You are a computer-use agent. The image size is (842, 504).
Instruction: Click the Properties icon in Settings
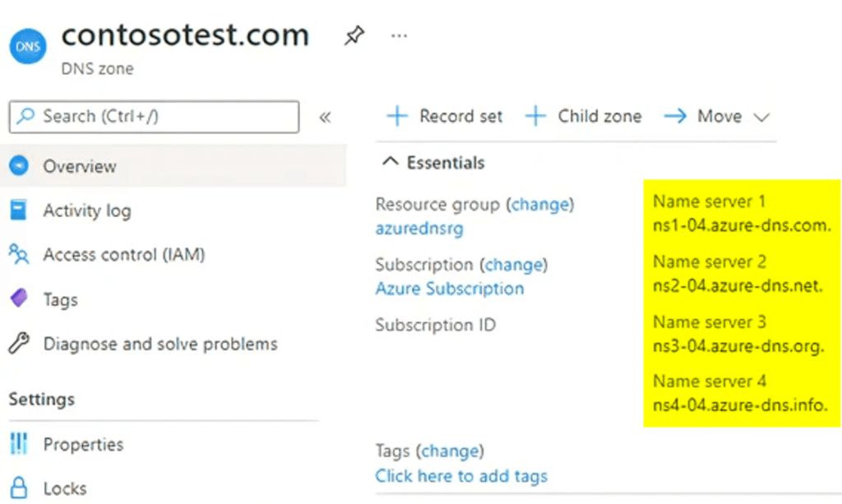click(18, 445)
